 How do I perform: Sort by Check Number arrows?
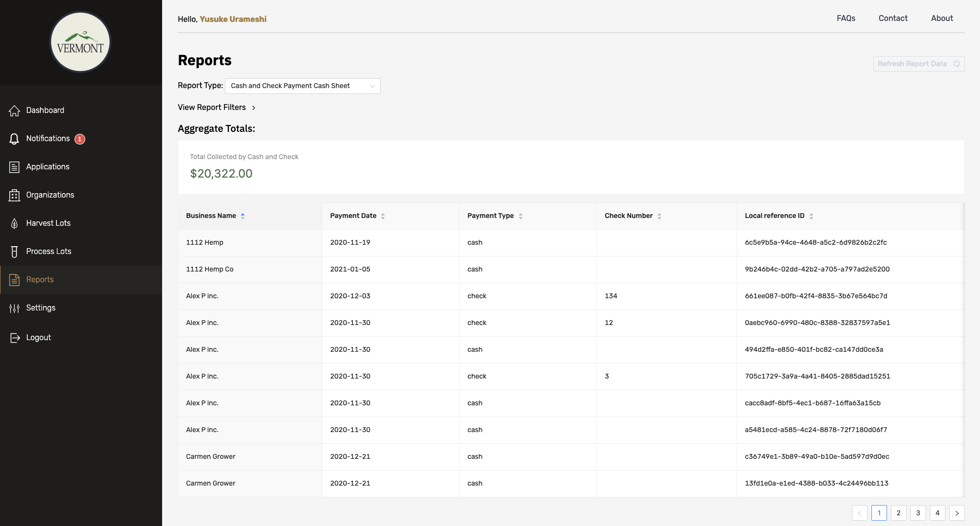point(659,216)
